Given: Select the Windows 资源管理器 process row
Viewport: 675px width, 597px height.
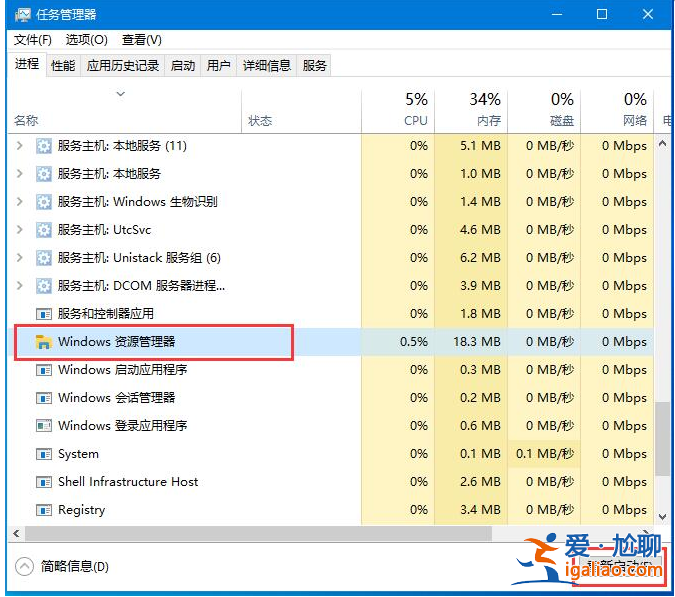Looking at the screenshot, I should pyautogui.click(x=331, y=342).
